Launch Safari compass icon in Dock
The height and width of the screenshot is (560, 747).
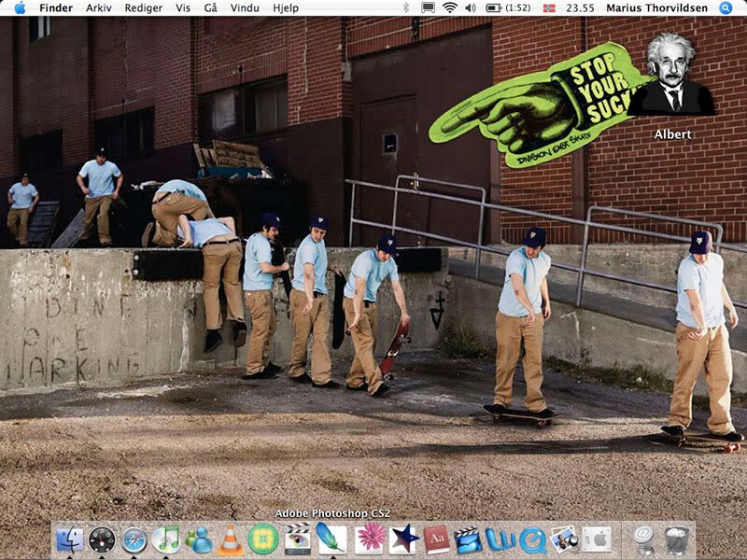(x=134, y=539)
